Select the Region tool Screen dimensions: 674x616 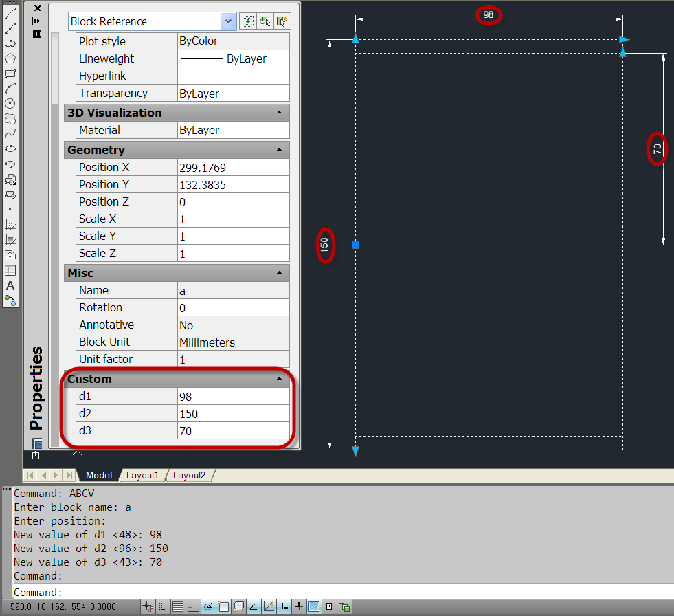click(10, 254)
